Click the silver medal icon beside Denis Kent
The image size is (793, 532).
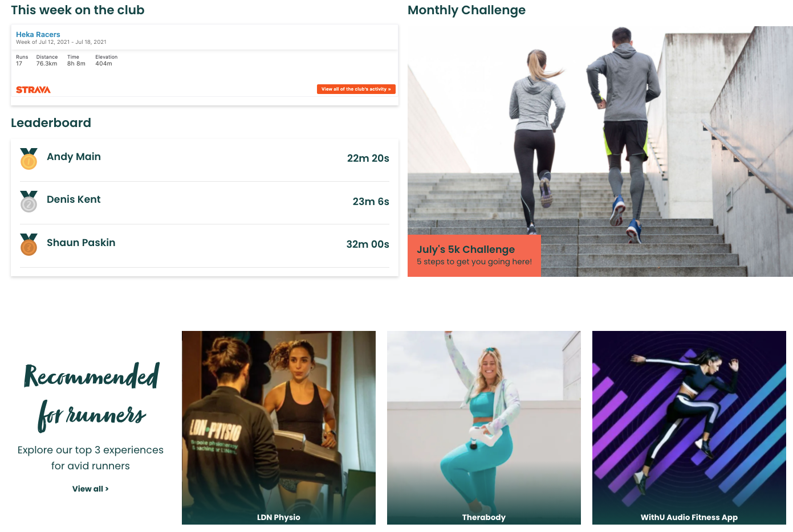click(x=29, y=202)
